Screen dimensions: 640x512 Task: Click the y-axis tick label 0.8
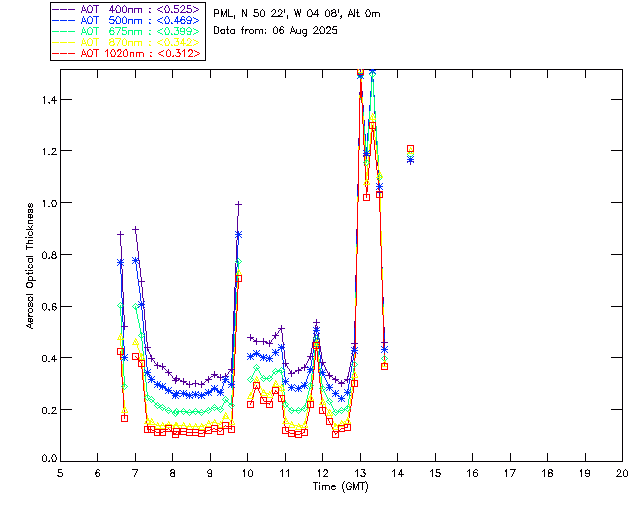click(49, 255)
